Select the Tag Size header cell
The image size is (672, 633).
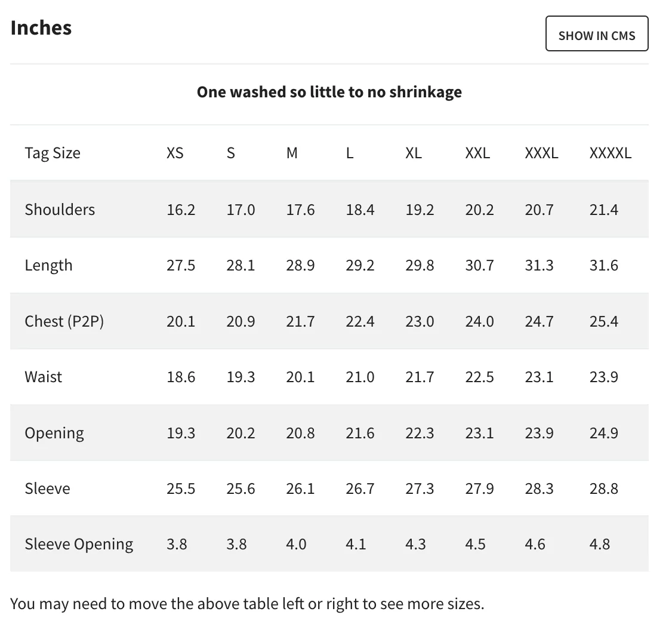coord(53,153)
